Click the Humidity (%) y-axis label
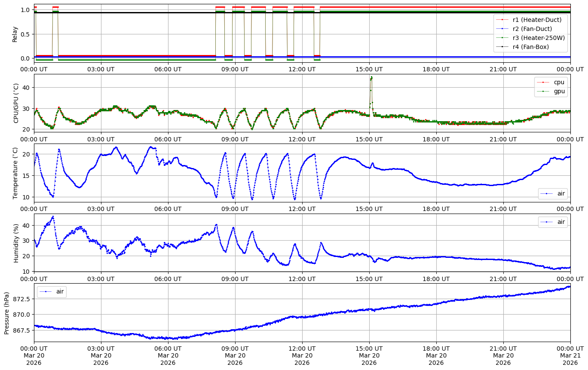Viewport: 588px width, 370px height. [16, 243]
